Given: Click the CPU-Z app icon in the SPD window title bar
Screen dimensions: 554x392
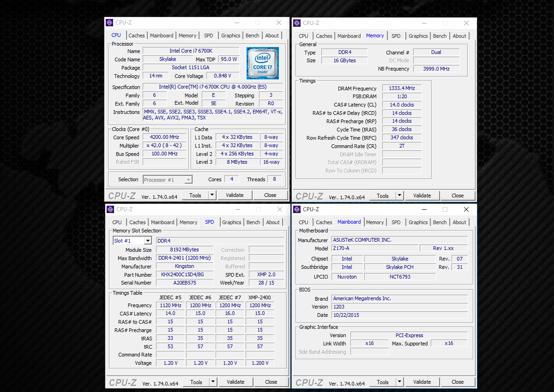Looking at the screenshot, I should click(x=110, y=209).
